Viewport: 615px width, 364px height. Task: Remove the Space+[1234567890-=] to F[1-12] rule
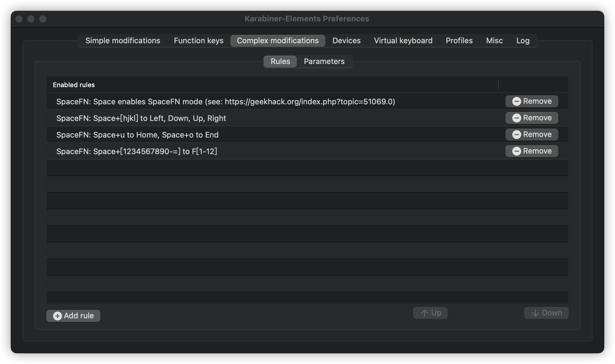point(532,151)
